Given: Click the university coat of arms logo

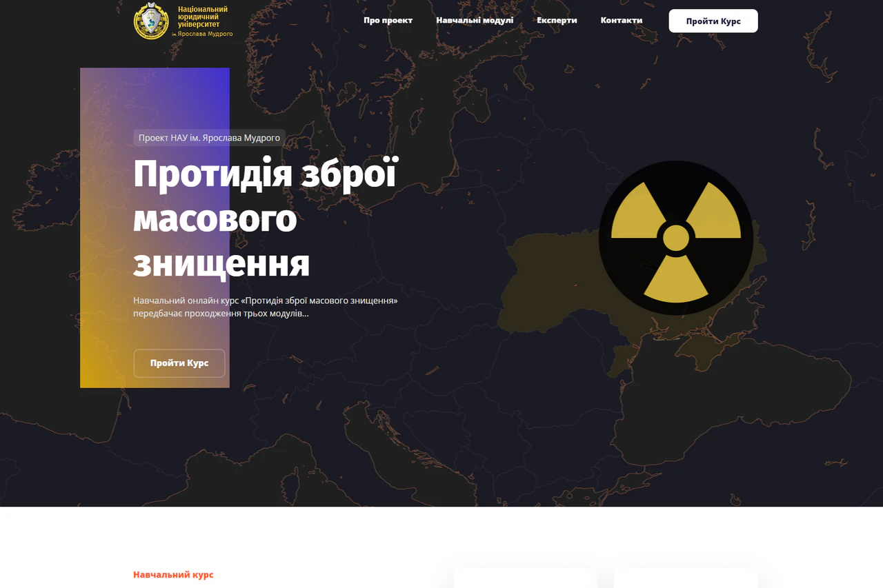Looking at the screenshot, I should coord(151,21).
